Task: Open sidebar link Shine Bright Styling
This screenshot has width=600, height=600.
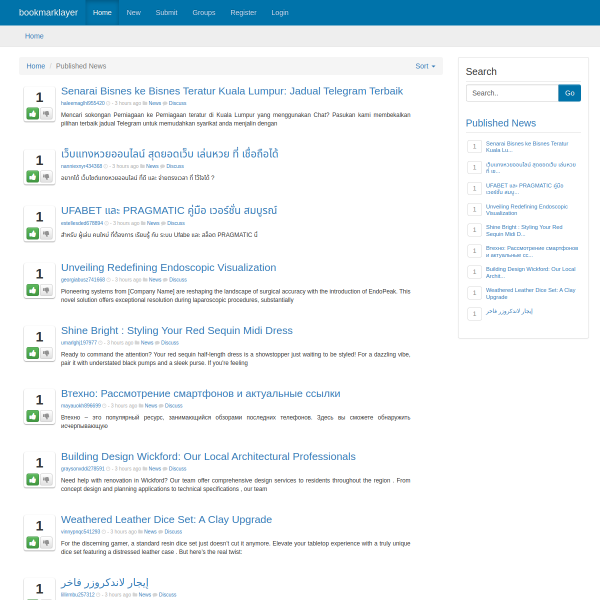Action: (x=524, y=230)
